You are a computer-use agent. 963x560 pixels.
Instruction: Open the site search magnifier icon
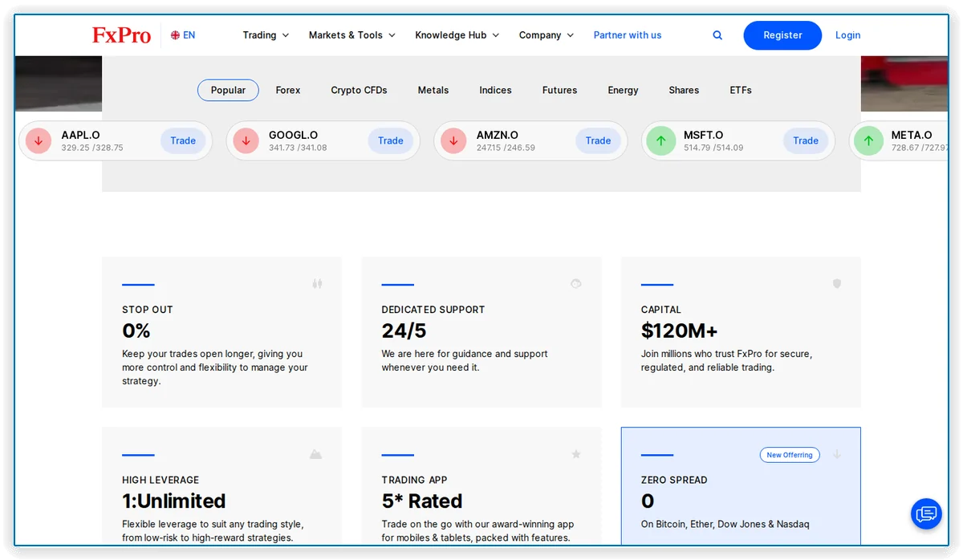point(717,35)
